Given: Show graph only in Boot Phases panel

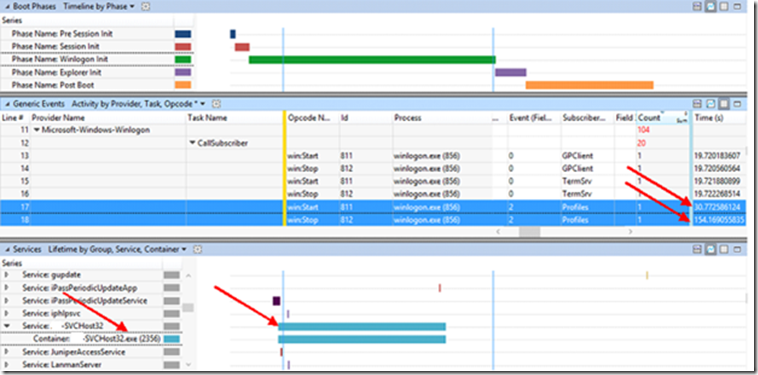Looking at the screenshot, I should point(710,7).
